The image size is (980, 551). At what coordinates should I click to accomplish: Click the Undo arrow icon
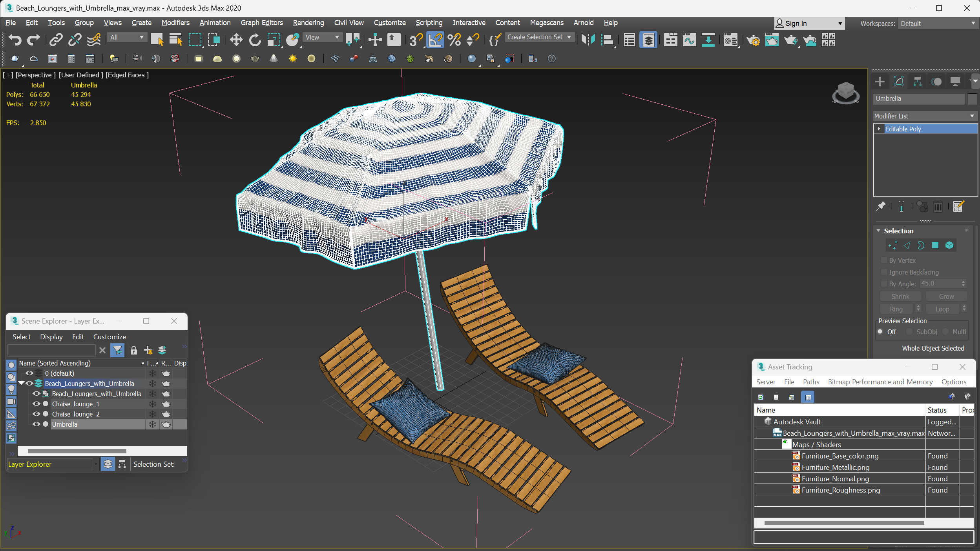click(x=15, y=40)
